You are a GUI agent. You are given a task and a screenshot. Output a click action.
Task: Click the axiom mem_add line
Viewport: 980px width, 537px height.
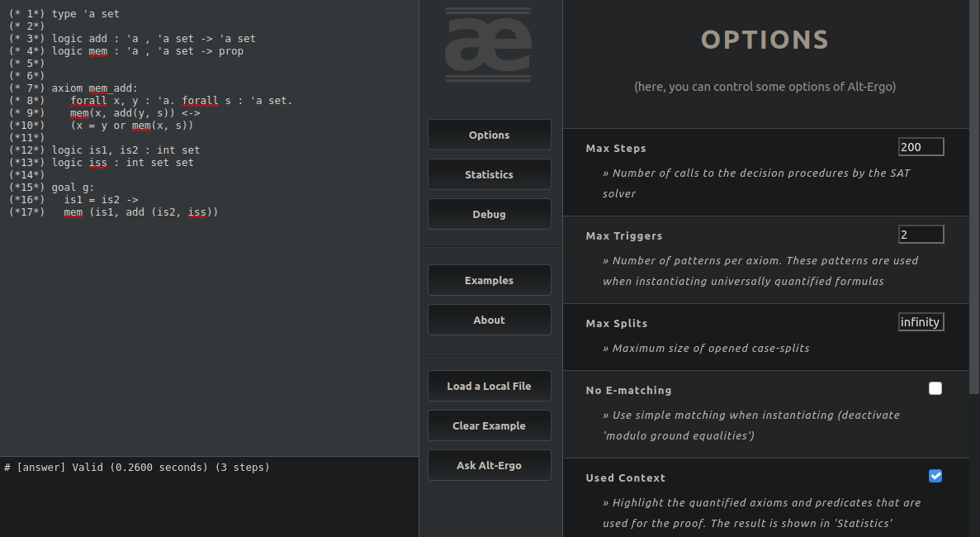point(95,88)
